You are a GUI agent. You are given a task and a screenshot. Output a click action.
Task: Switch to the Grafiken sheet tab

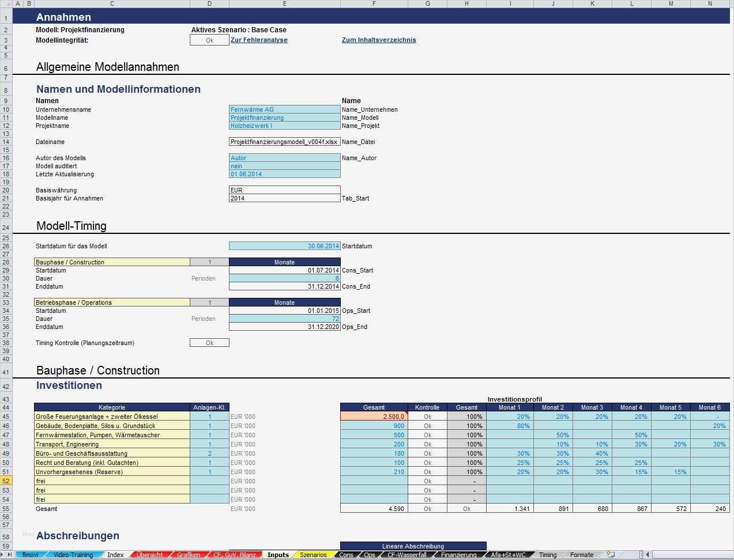pyautogui.click(x=187, y=554)
